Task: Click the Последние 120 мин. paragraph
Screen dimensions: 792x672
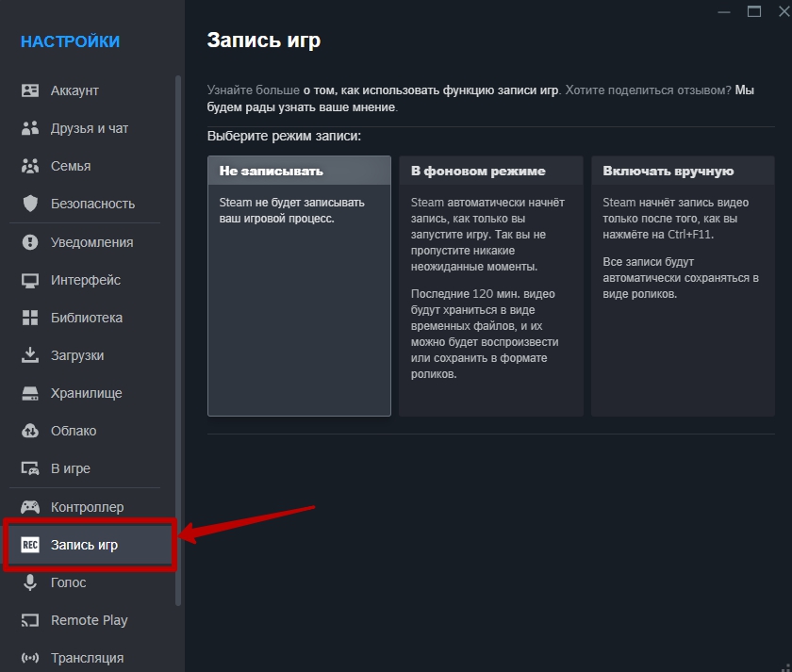Action: (485, 334)
